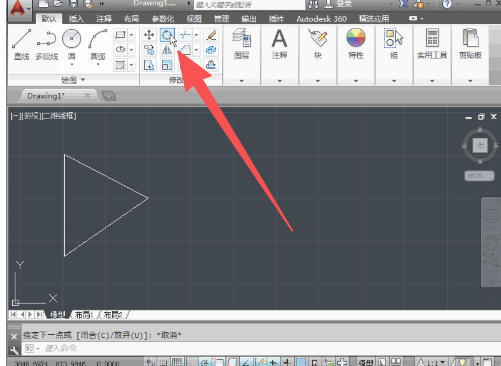Switch to the Featured Apps (精选应用) tab
Screen dimensions: 501x366
374,19
